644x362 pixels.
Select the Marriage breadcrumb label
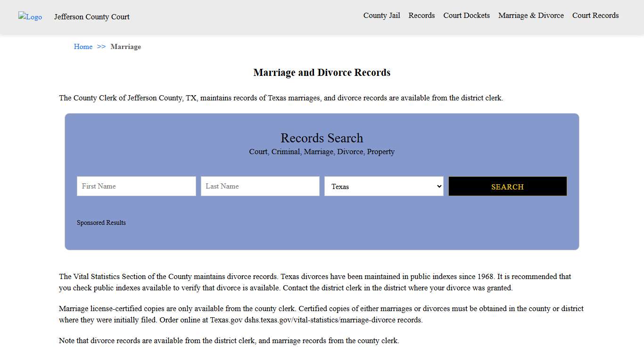(125, 47)
